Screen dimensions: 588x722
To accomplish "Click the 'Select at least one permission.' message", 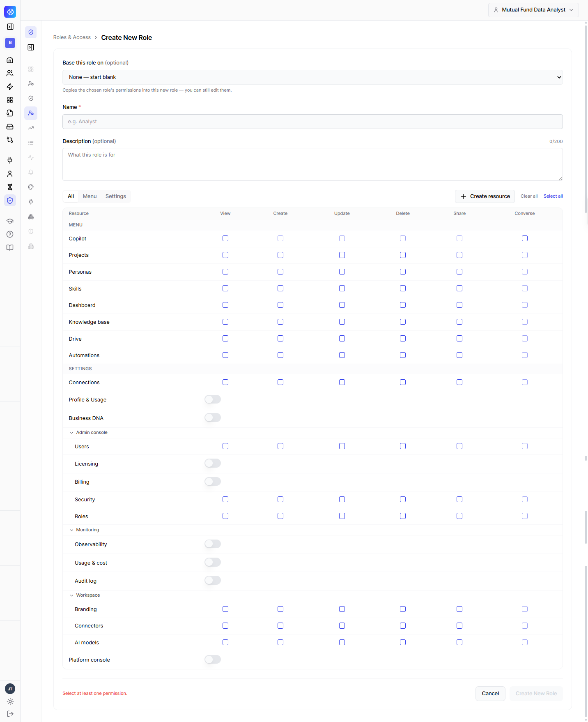I will (x=95, y=694).
